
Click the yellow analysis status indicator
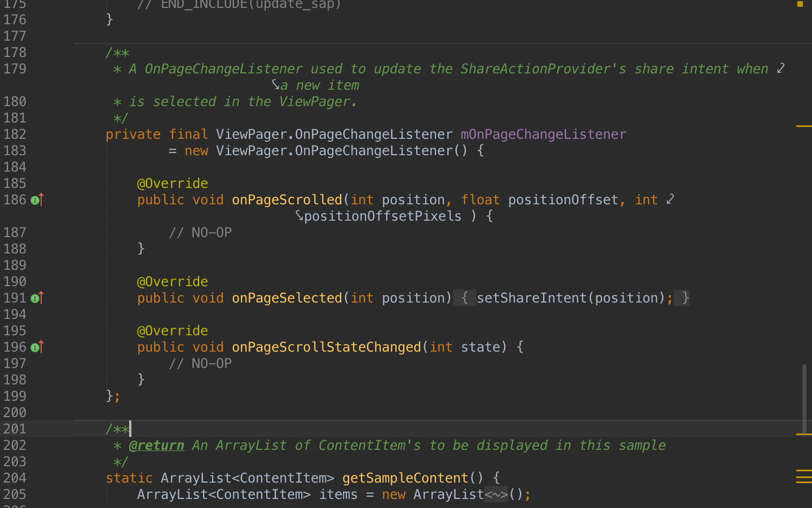(800, 4)
